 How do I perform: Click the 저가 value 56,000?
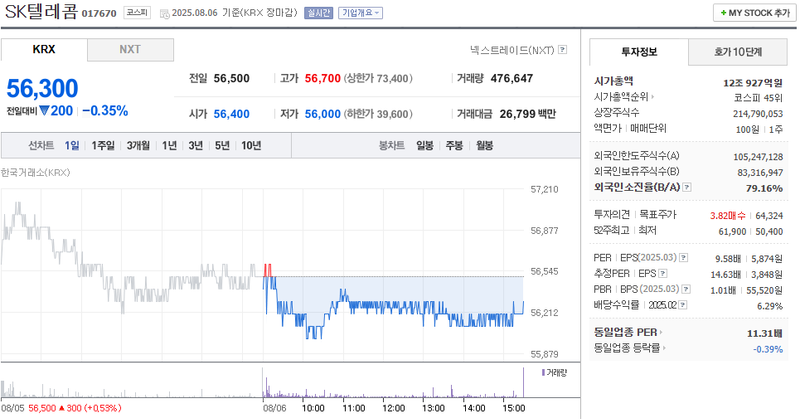click(322, 114)
